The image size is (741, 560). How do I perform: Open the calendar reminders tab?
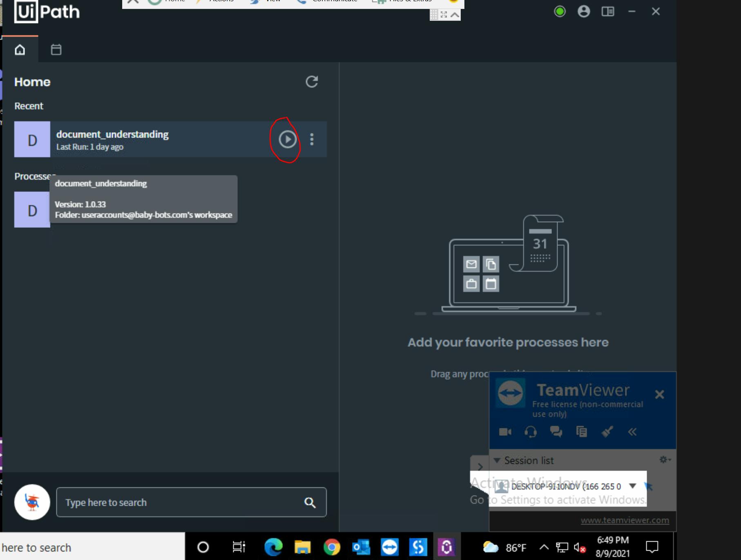56,50
